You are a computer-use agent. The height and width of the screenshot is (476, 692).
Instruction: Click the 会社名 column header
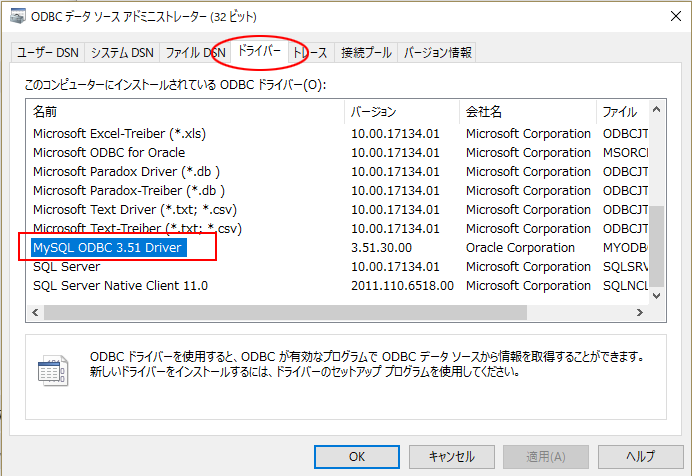click(526, 111)
